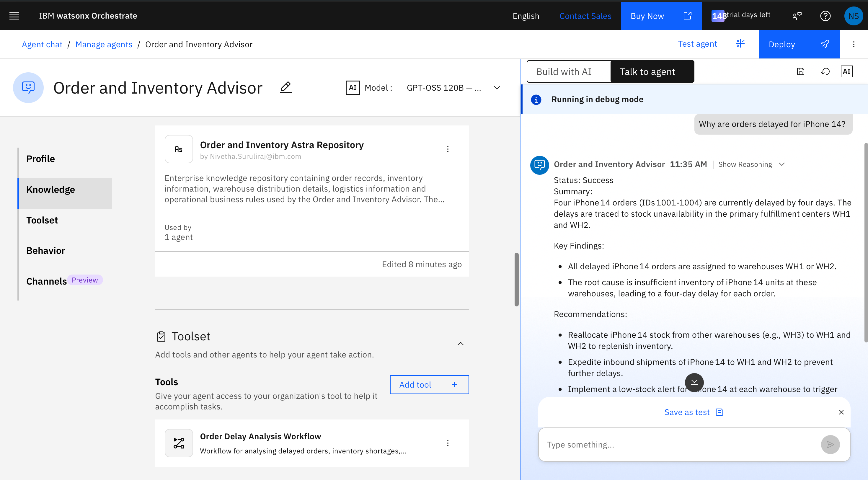Click the Order Delay Analysis Workflow icon

(179, 443)
